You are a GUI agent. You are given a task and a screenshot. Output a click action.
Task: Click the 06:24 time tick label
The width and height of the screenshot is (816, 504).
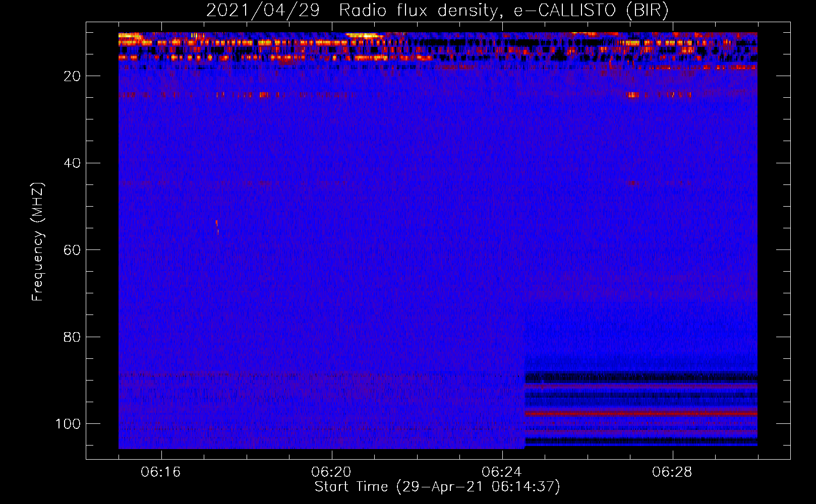click(x=502, y=472)
